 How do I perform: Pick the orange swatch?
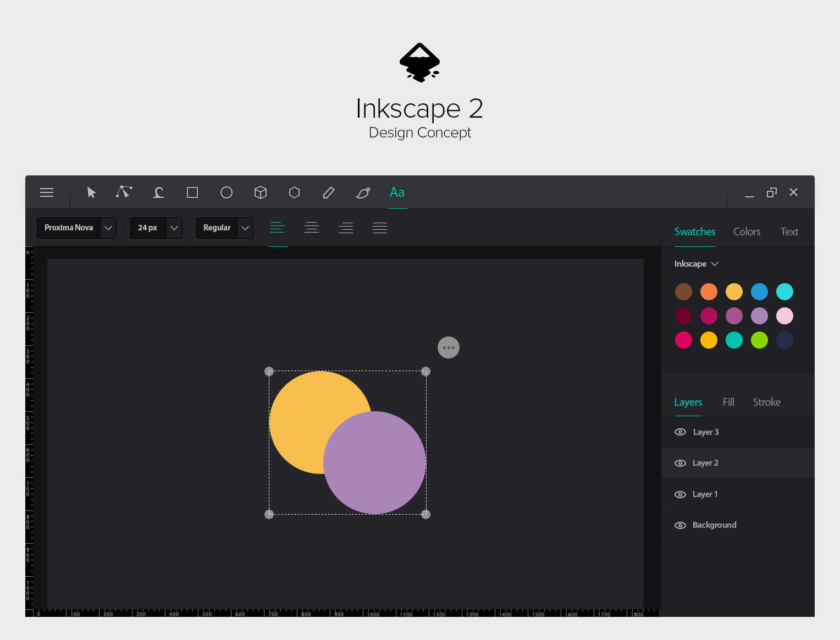(709, 291)
